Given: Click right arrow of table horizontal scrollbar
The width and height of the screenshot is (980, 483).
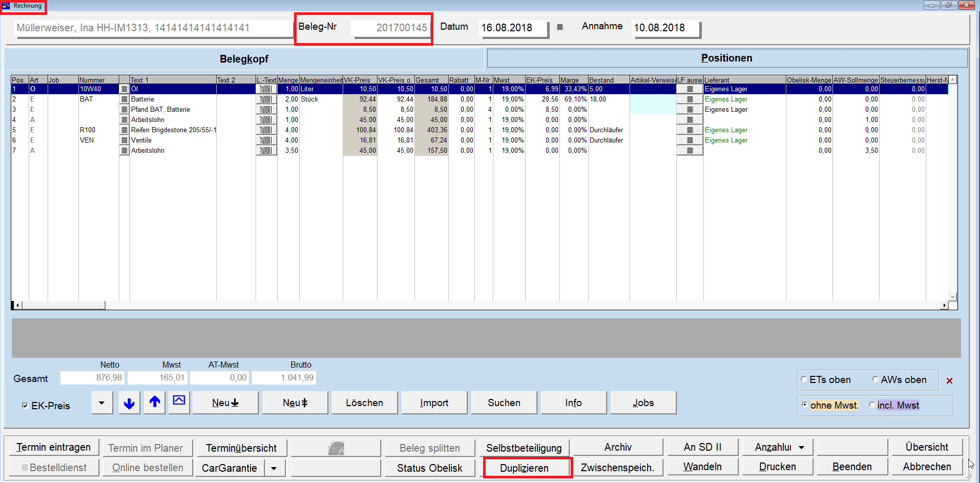Looking at the screenshot, I should (x=944, y=306).
